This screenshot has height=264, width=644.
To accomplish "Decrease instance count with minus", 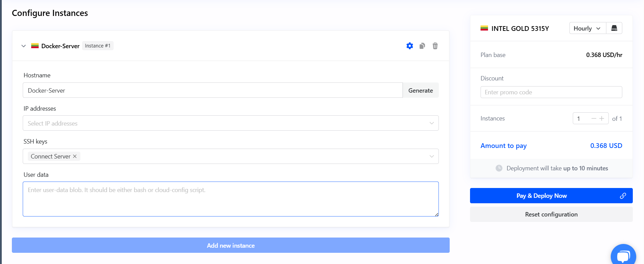I will click(x=593, y=118).
